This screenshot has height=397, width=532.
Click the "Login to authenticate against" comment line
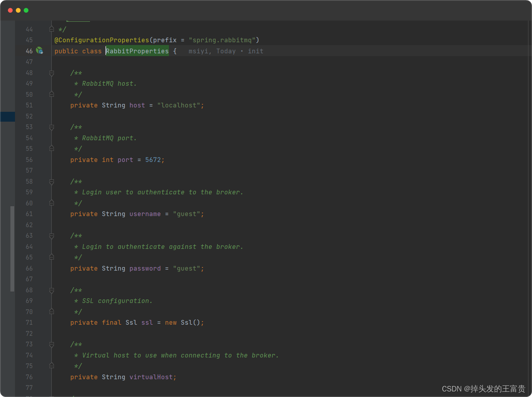click(x=159, y=247)
